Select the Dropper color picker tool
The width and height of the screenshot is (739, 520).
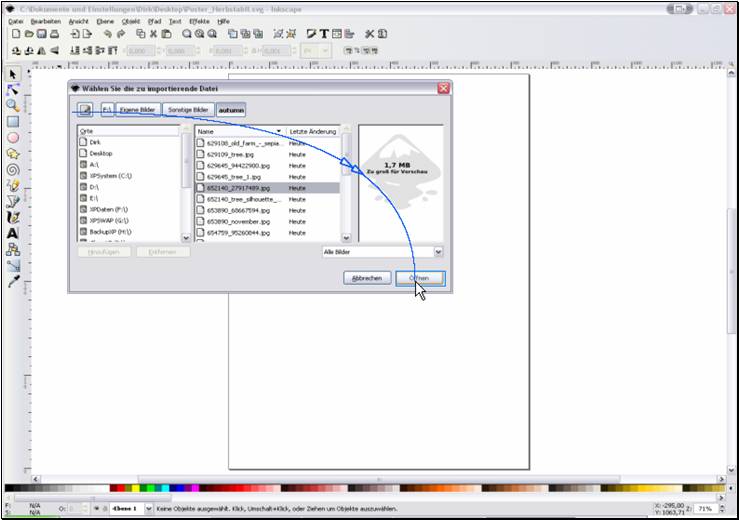(13, 282)
